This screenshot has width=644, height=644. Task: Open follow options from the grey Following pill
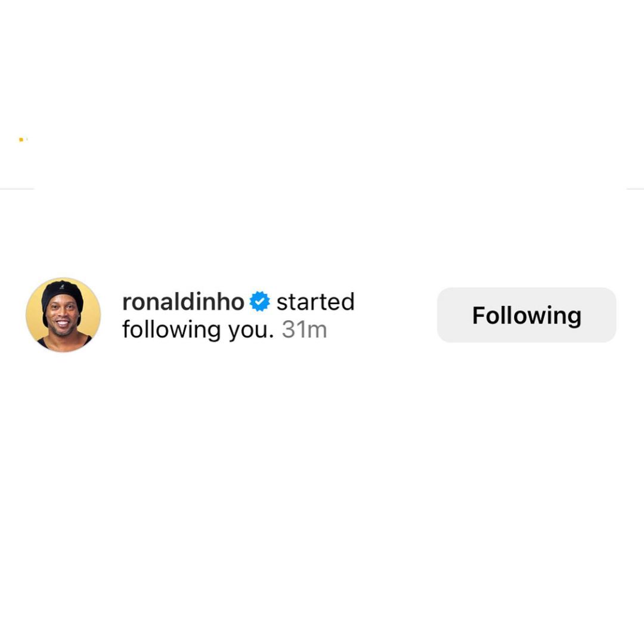[x=527, y=315]
